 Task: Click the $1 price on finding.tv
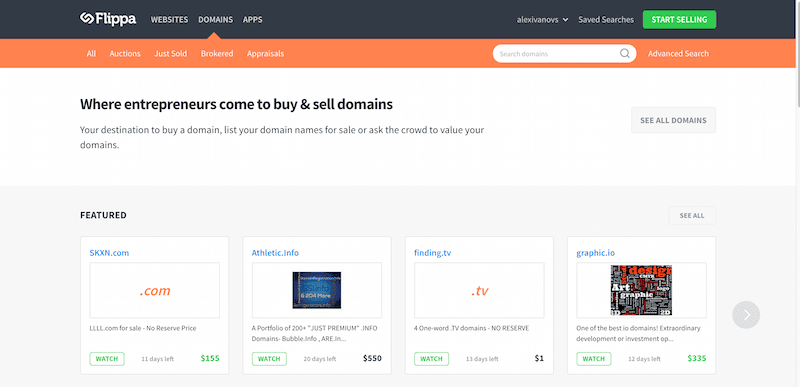(x=539, y=358)
